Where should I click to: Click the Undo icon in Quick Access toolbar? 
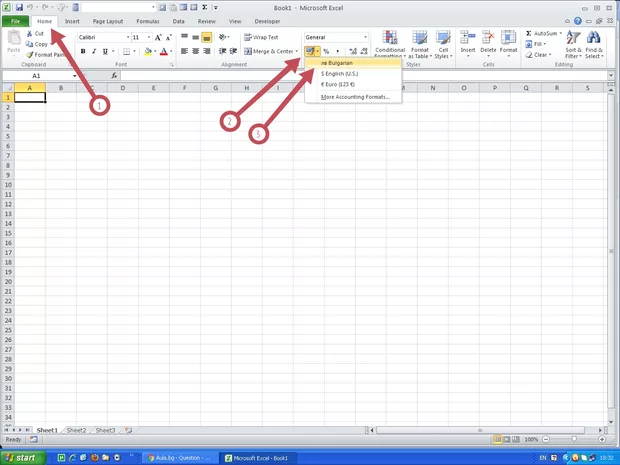[x=30, y=7]
